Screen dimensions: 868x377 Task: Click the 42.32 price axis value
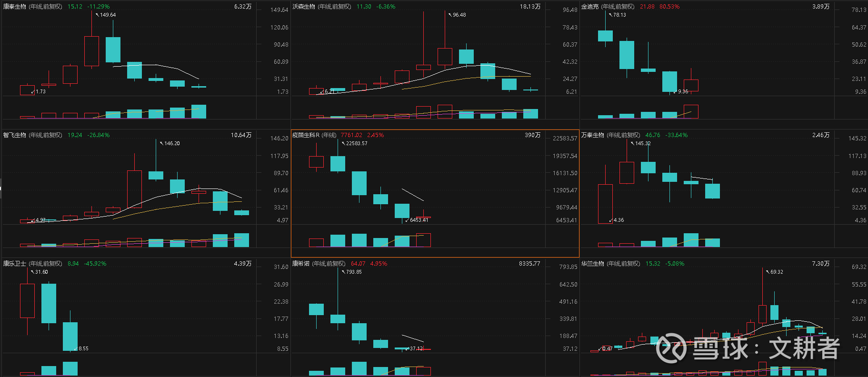point(570,62)
